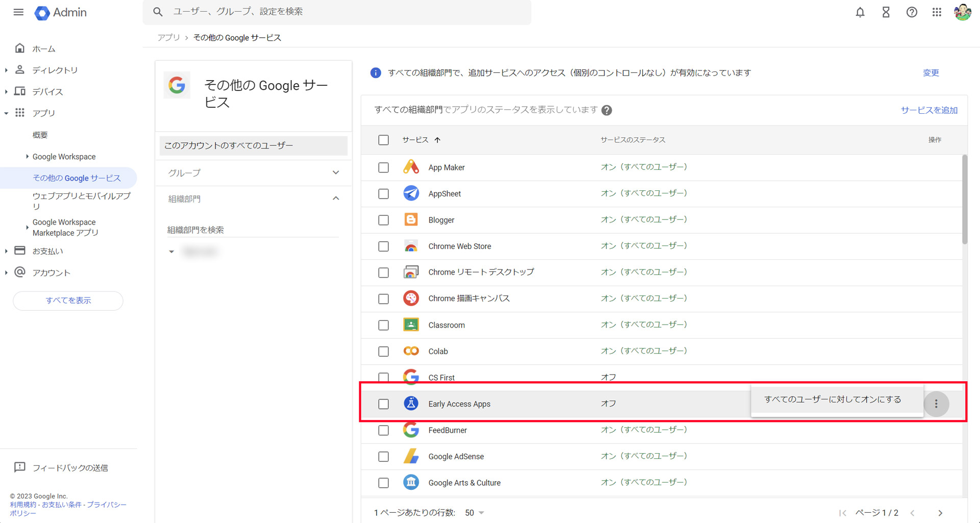
Task: Open the notifications bell
Action: [x=860, y=12]
